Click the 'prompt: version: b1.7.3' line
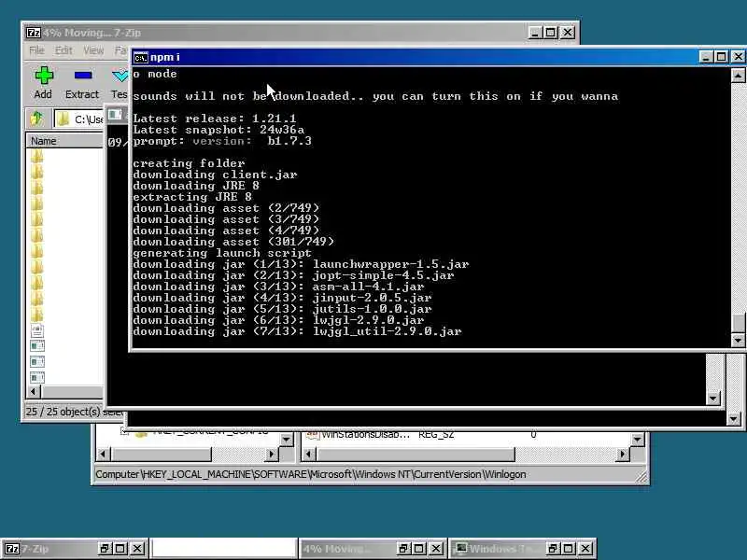 pyautogui.click(x=222, y=141)
